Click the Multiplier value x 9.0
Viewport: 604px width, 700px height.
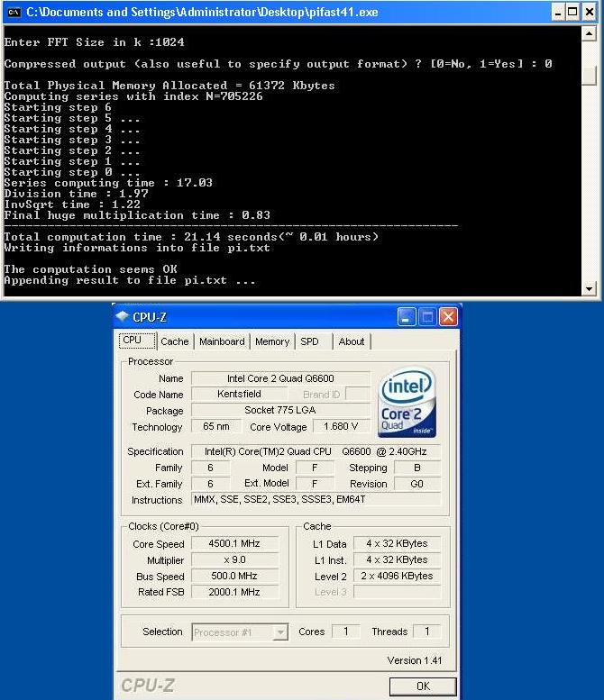(234, 559)
